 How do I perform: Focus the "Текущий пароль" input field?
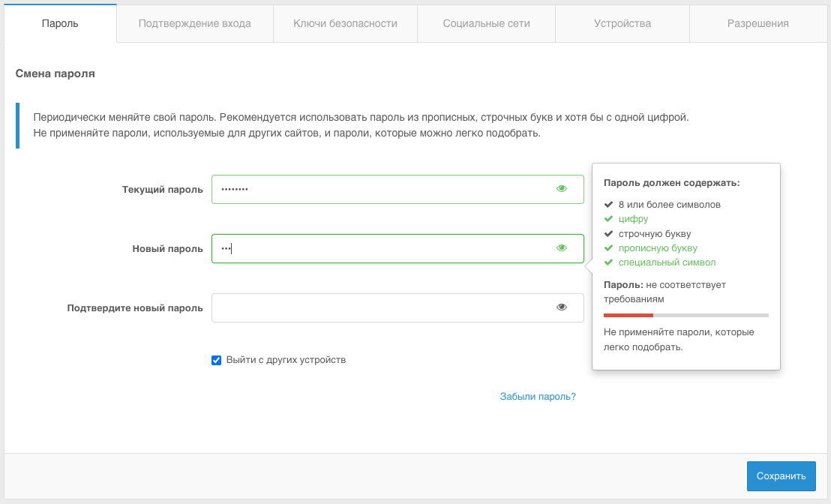pyautogui.click(x=382, y=189)
